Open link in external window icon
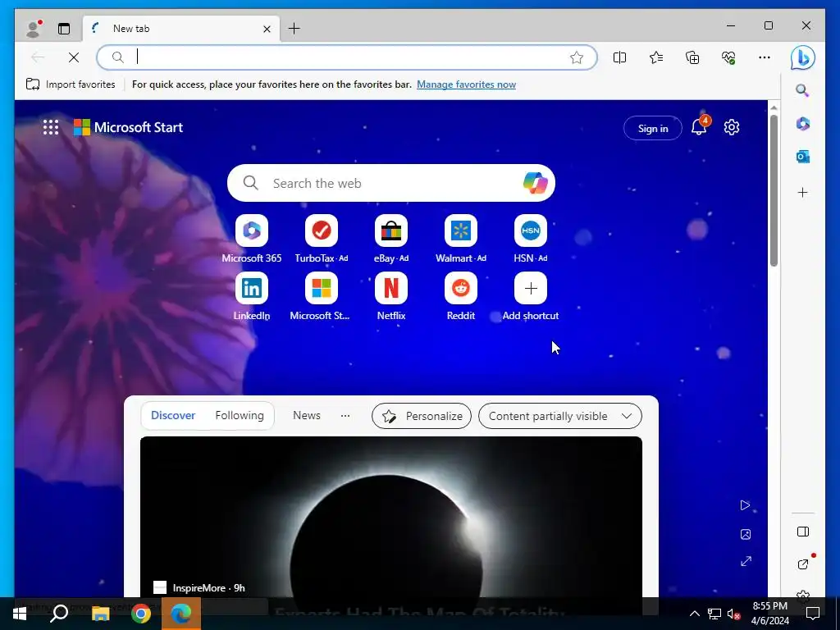This screenshot has height=630, width=840. [x=802, y=564]
